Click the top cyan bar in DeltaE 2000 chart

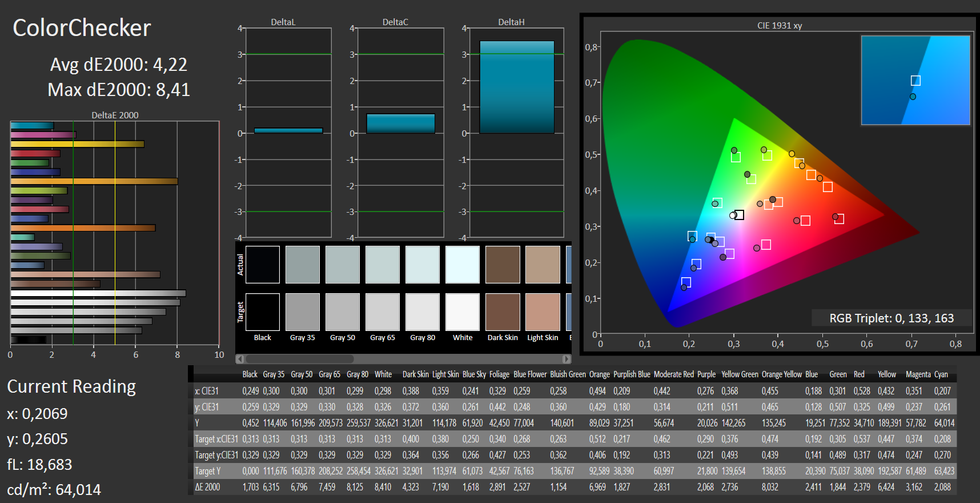(32, 126)
